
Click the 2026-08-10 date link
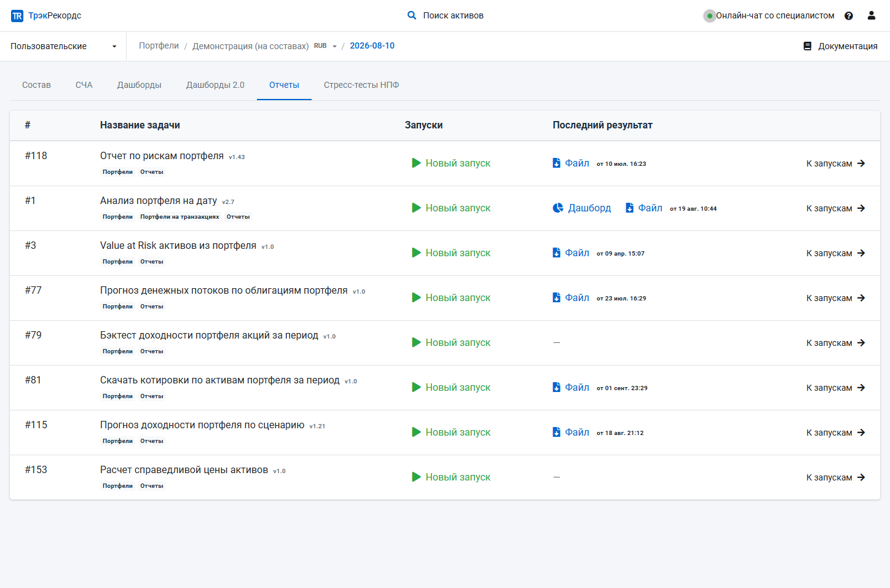click(372, 45)
